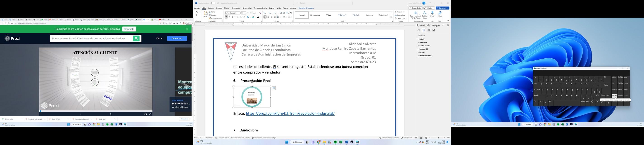Open the Formato de imagen tab
The image size is (644, 145).
[306, 8]
